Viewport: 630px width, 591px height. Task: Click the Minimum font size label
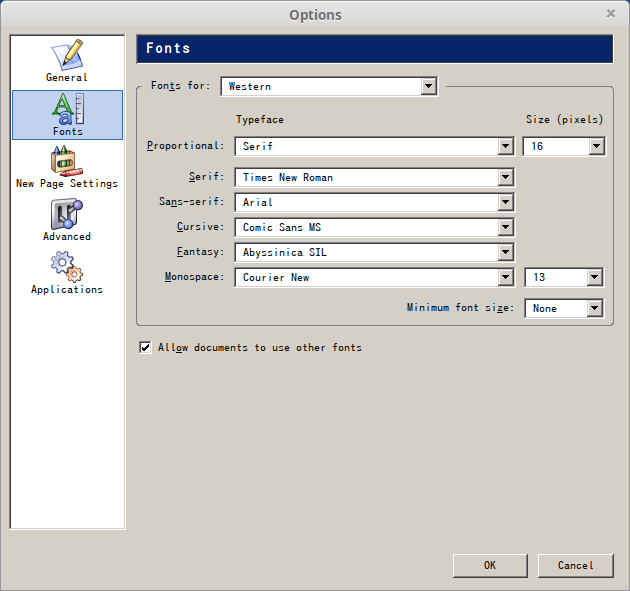tap(460, 308)
